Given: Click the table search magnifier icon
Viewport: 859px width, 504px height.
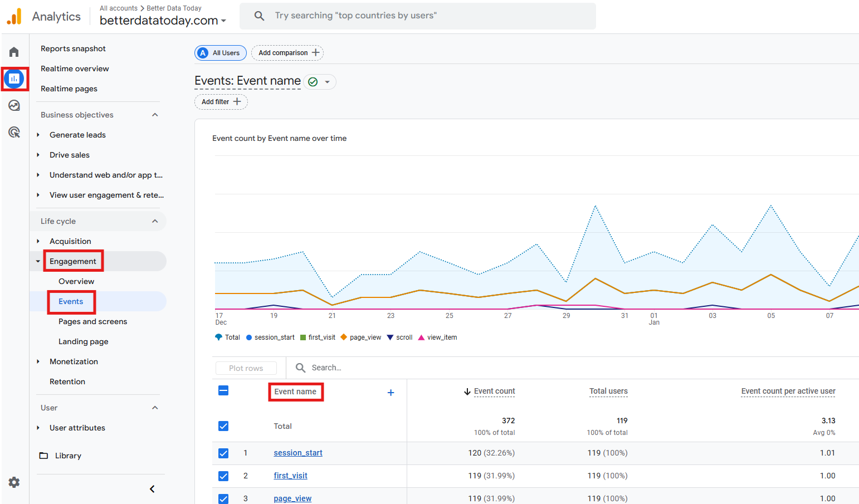Looking at the screenshot, I should coord(300,368).
